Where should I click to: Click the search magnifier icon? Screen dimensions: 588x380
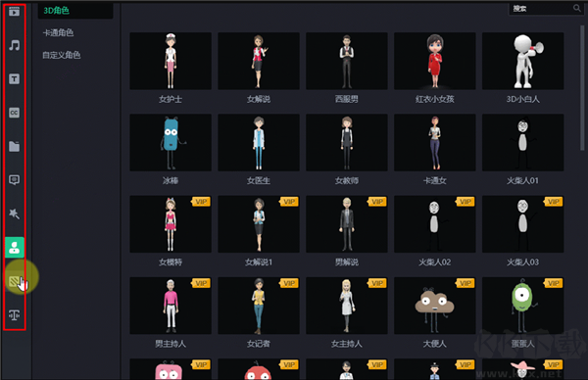click(577, 8)
